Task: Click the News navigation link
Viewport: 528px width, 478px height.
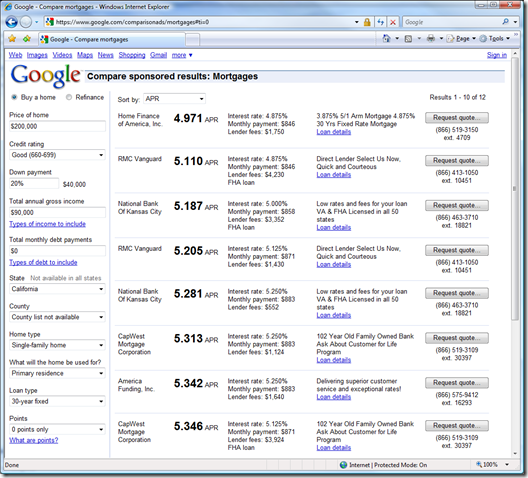Action: (x=106, y=55)
